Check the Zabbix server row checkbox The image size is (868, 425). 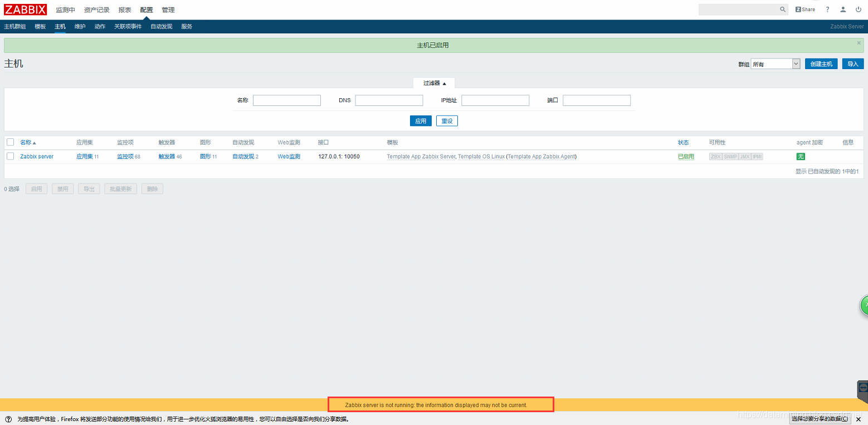10,156
